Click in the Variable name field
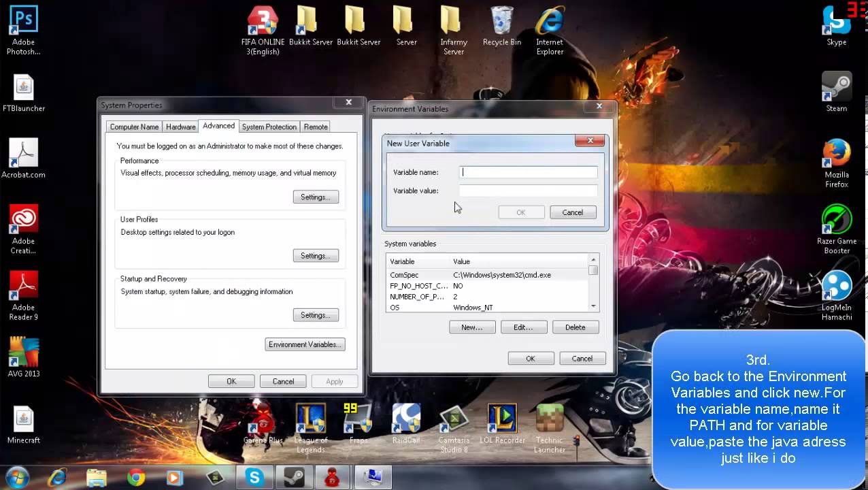The height and width of the screenshot is (490, 868). coord(528,172)
